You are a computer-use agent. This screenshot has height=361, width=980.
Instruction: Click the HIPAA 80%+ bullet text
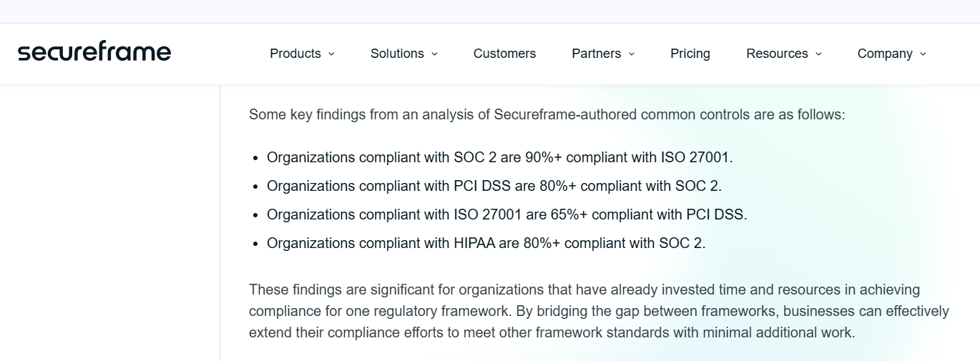tap(486, 243)
